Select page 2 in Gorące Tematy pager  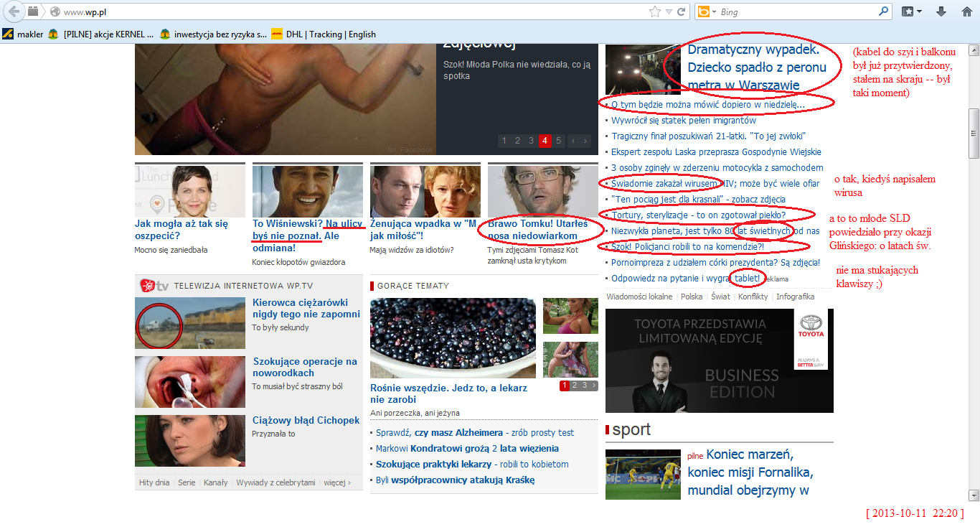[574, 386]
